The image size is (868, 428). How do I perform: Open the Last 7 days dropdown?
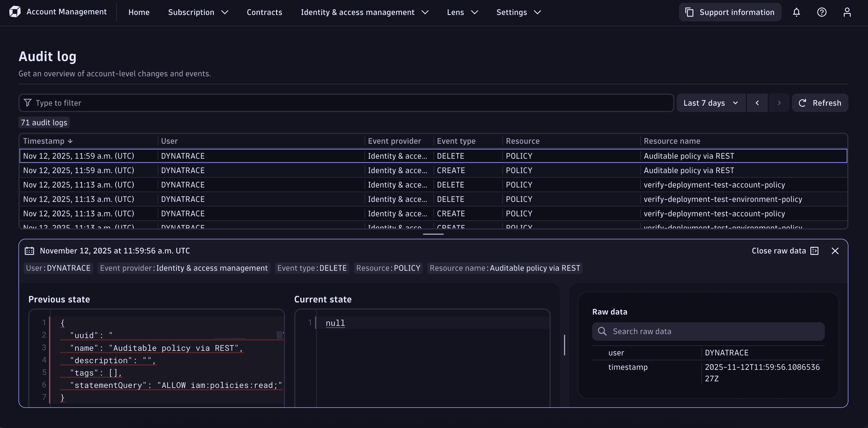(711, 103)
